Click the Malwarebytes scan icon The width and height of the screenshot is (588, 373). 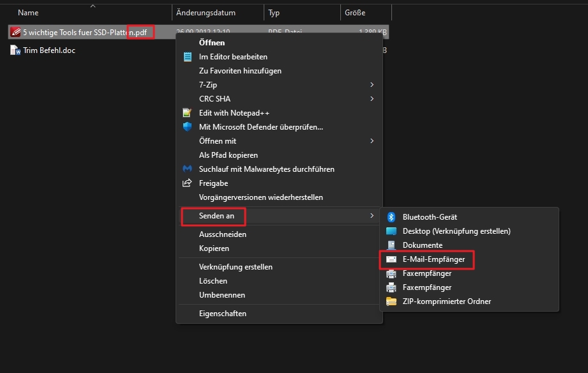coord(187,169)
